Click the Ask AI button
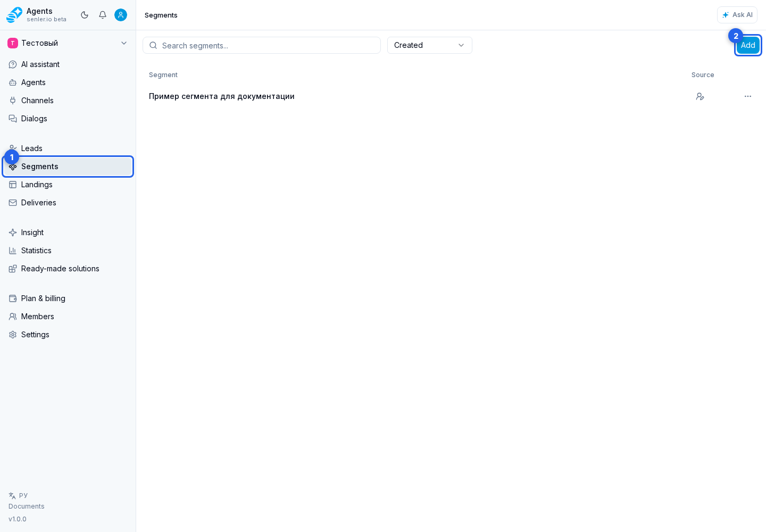Screen dimensions: 766x532 tap(737, 15)
